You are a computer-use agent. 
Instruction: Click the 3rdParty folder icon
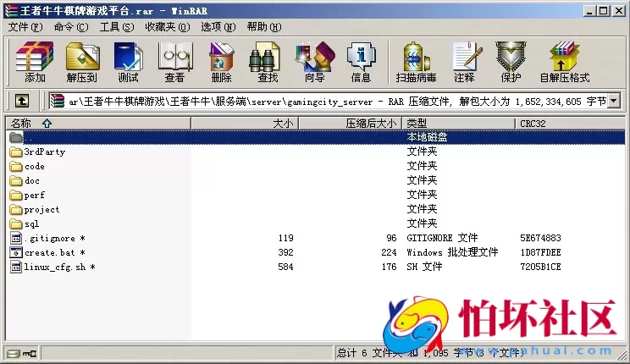(x=16, y=152)
